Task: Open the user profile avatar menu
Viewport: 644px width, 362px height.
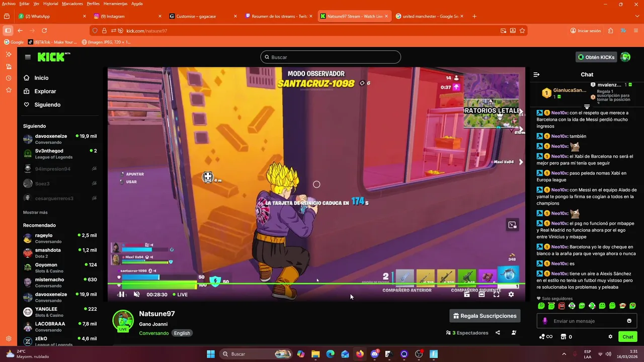Action: click(625, 57)
